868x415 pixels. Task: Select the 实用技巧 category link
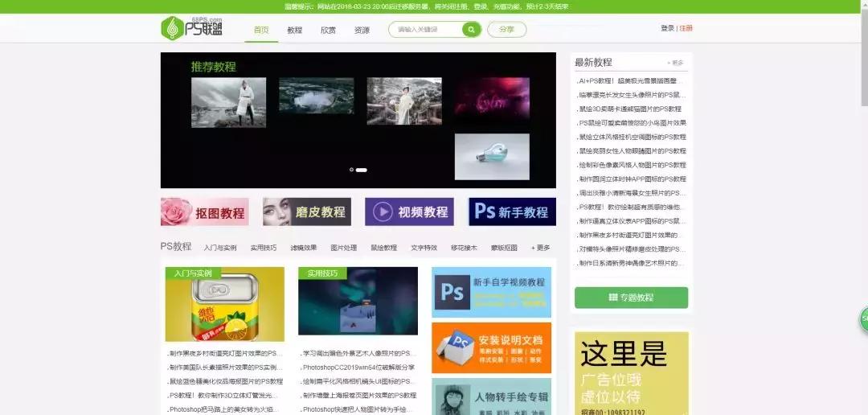click(264, 248)
